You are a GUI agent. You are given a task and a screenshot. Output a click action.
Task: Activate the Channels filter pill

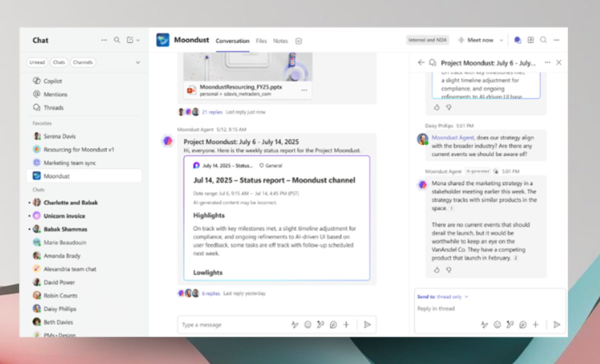coord(83,62)
